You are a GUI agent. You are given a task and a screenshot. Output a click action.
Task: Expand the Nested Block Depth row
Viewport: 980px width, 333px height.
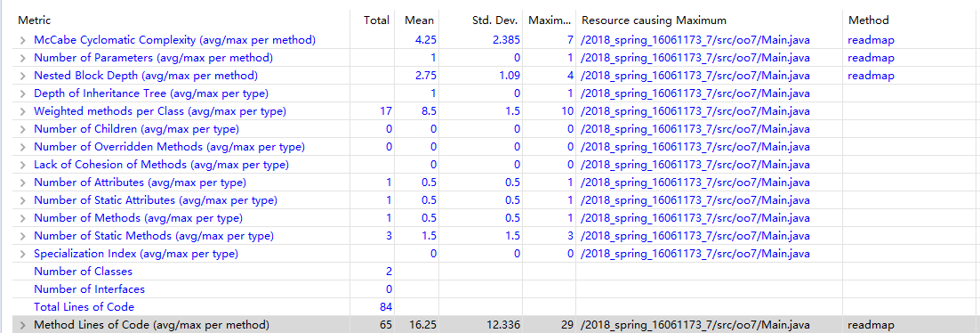coord(22,76)
